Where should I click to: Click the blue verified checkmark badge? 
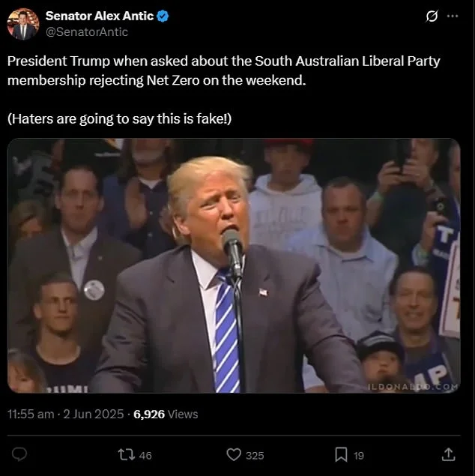[163, 16]
